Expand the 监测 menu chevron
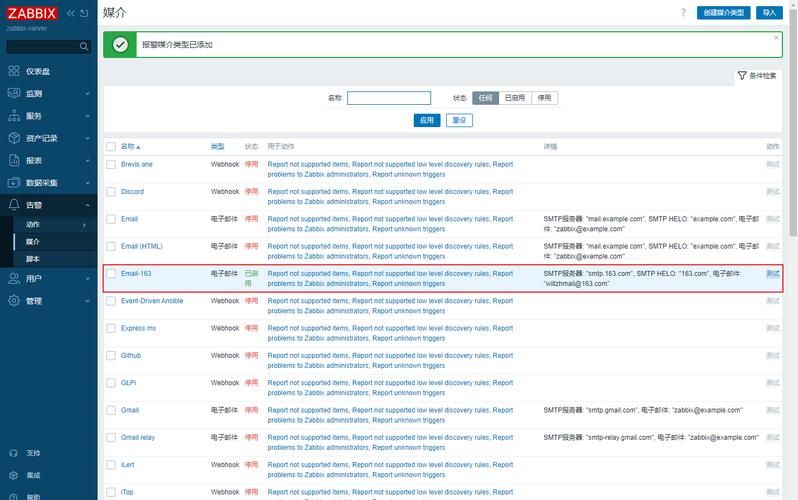This screenshot has width=798, height=500. click(87, 94)
